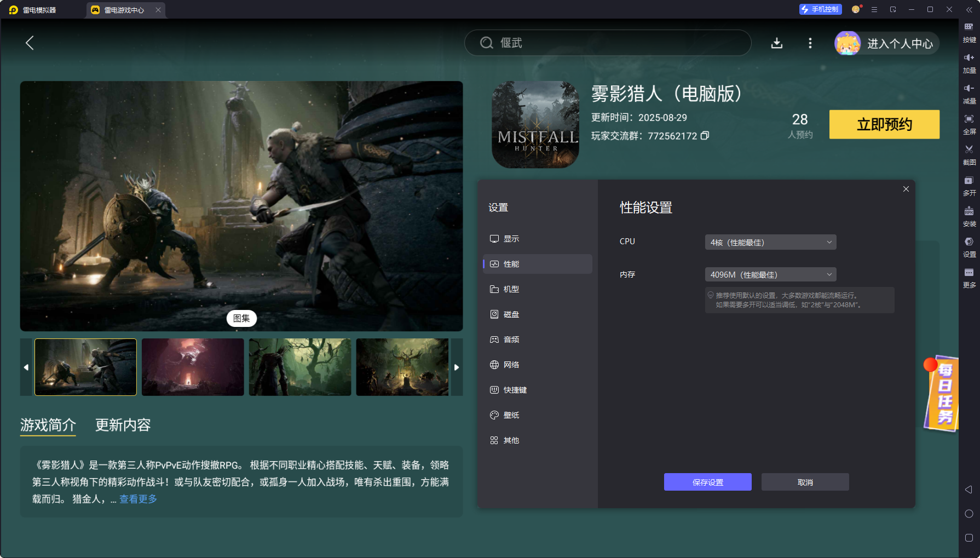
Task: Show 更多 tools in the sidebar
Action: tap(969, 278)
